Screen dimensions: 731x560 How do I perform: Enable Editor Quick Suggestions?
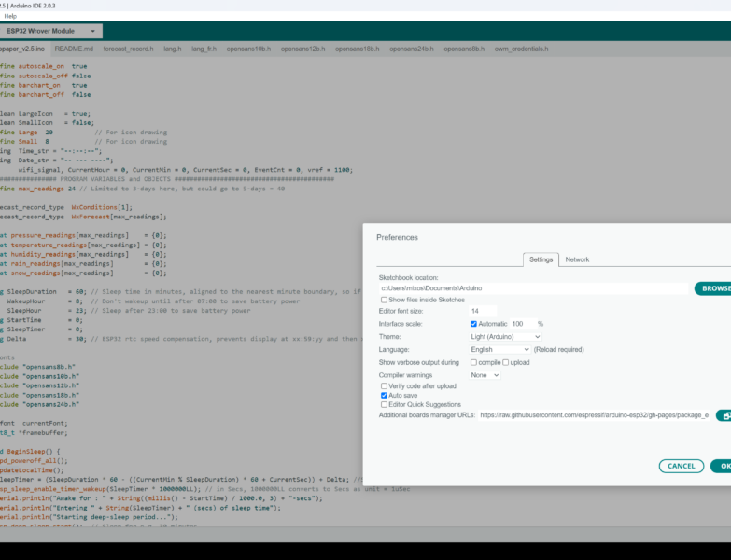point(385,404)
